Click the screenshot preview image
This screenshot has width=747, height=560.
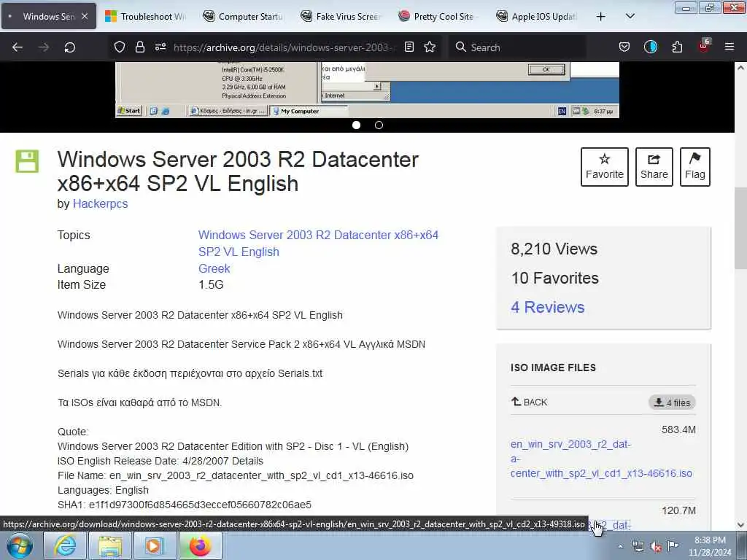pos(367,90)
